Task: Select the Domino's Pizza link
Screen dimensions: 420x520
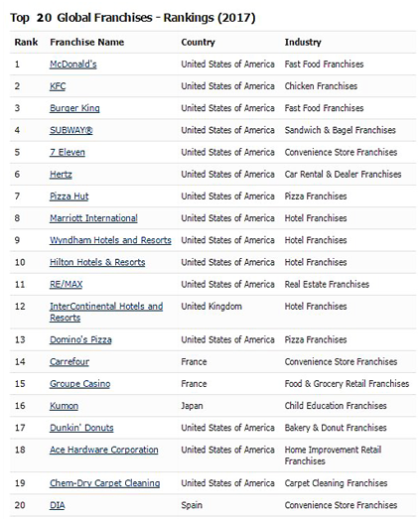Action: [80, 339]
